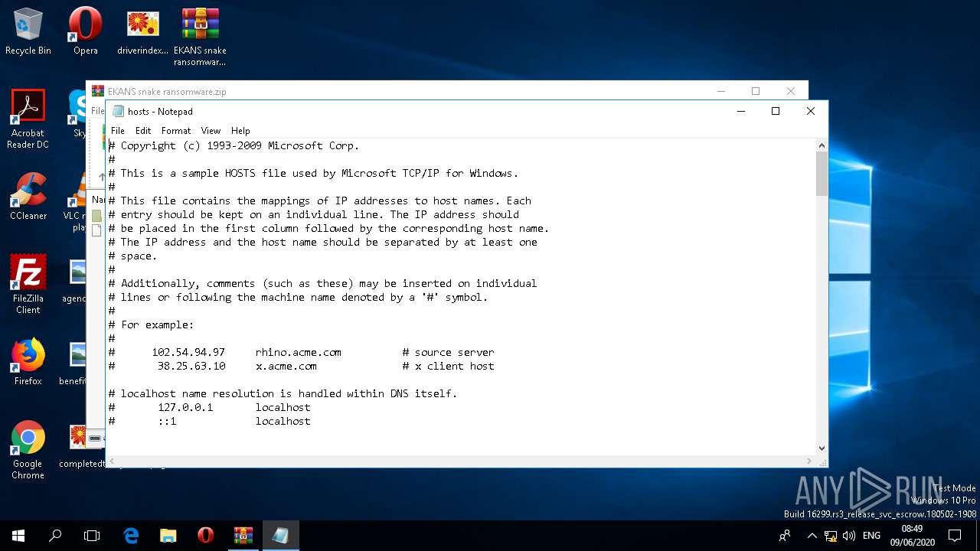The width and height of the screenshot is (980, 551).
Task: Switch the ENG input language indicator
Action: tap(871, 536)
